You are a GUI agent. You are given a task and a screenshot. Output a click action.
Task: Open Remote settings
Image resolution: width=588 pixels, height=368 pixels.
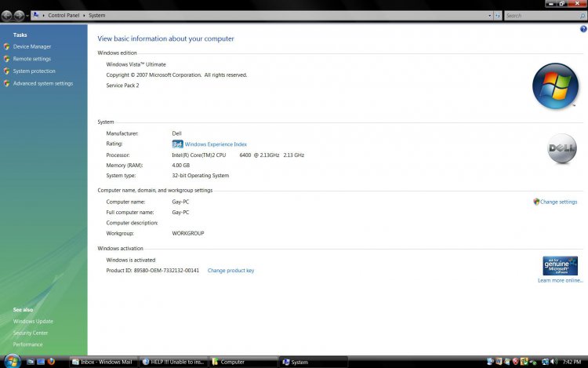(x=32, y=59)
